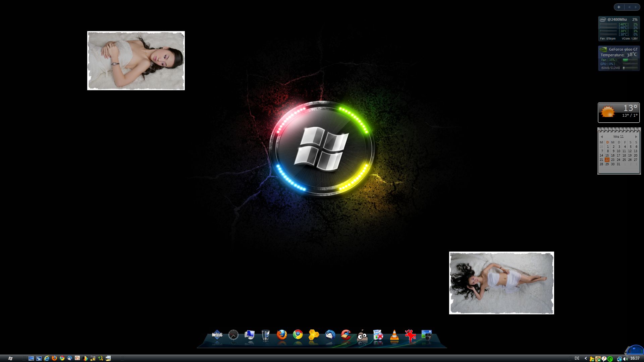Screen dimensions: 644x362
Task: Open Thunderbird mail from the dock
Action: (330, 335)
